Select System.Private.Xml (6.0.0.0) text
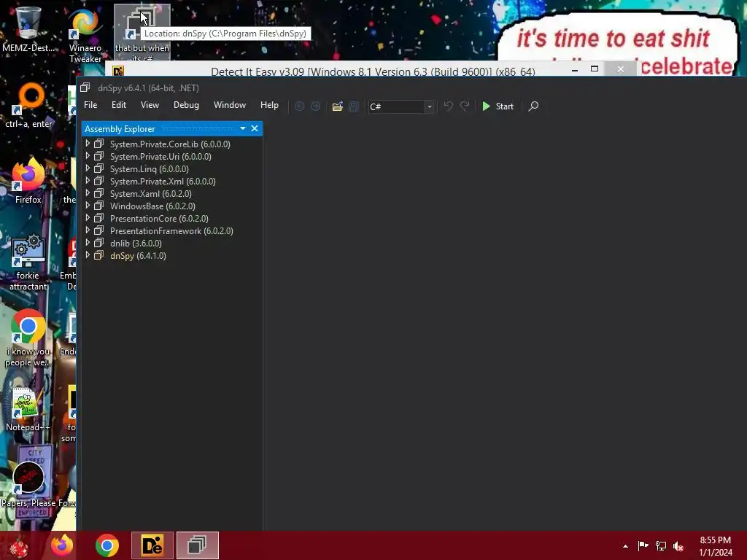The height and width of the screenshot is (560, 747). (x=163, y=181)
